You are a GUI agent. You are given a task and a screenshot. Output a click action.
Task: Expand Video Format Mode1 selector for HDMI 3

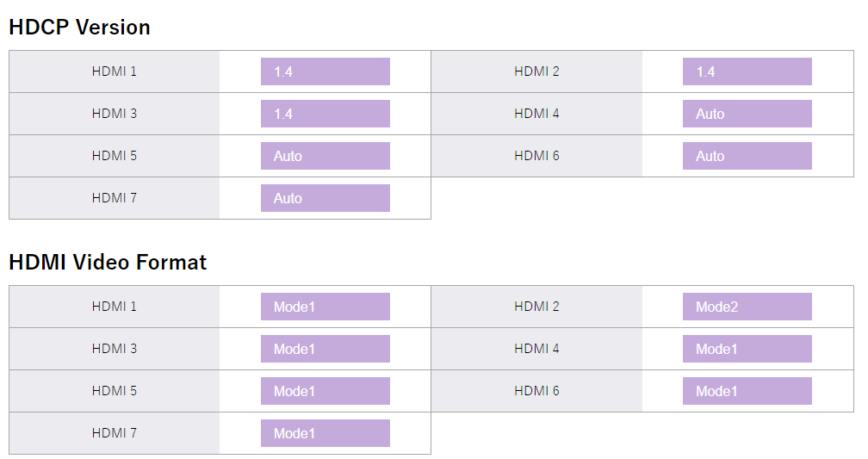click(325, 349)
